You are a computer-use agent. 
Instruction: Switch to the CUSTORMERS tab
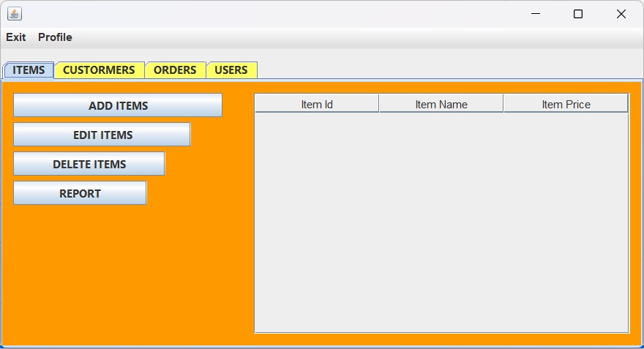coord(99,70)
